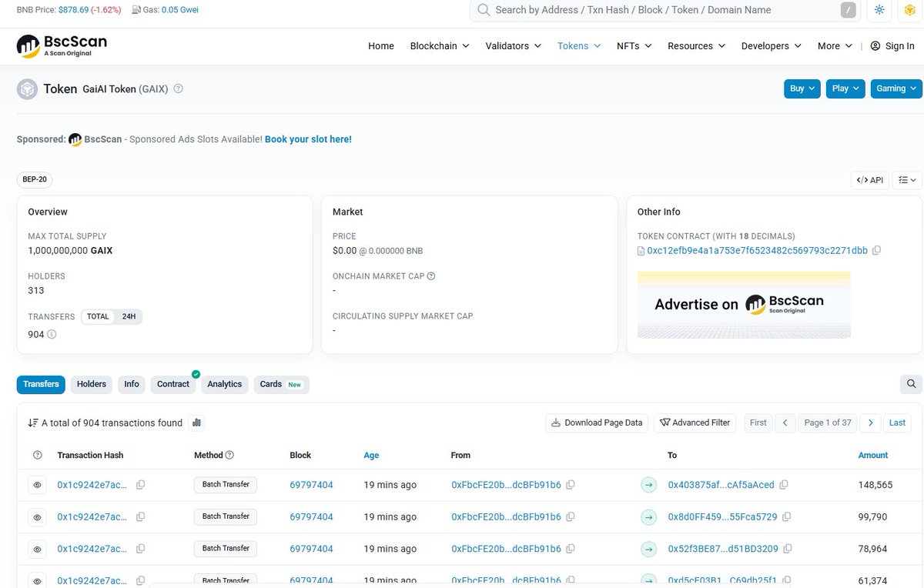Click the info icon beside 904 transfers
Image resolution: width=924 pixels, height=588 pixels.
click(52, 334)
